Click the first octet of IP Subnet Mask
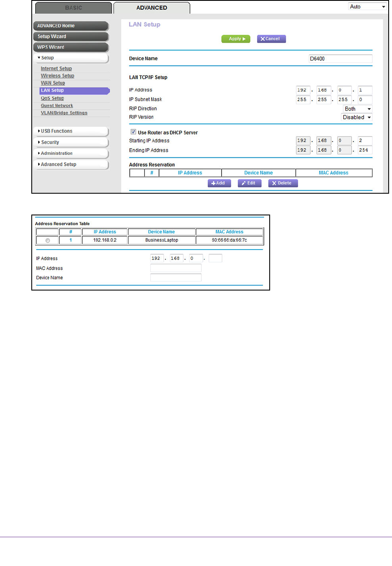 point(303,100)
